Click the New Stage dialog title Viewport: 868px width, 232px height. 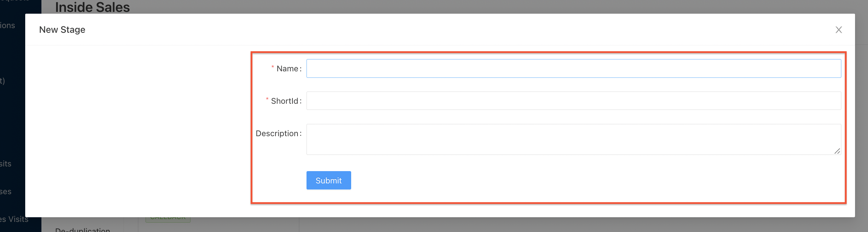[x=62, y=30]
